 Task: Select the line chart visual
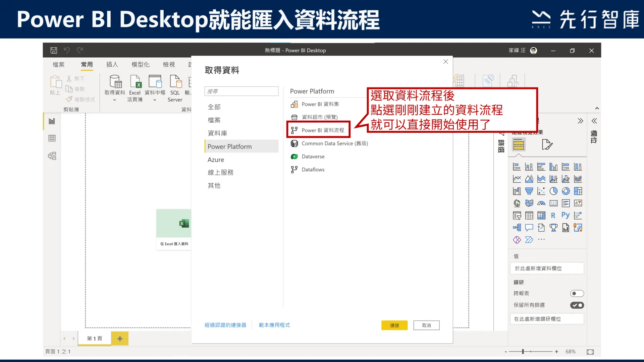(517, 179)
